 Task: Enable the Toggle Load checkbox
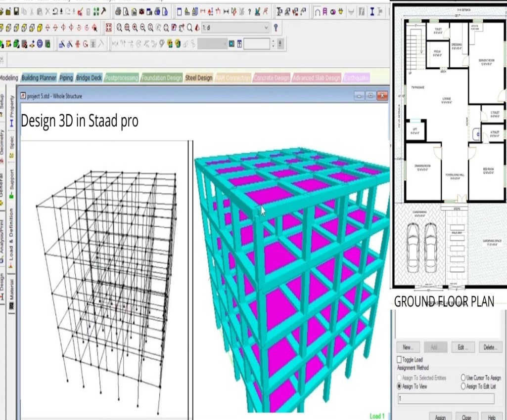(400, 360)
